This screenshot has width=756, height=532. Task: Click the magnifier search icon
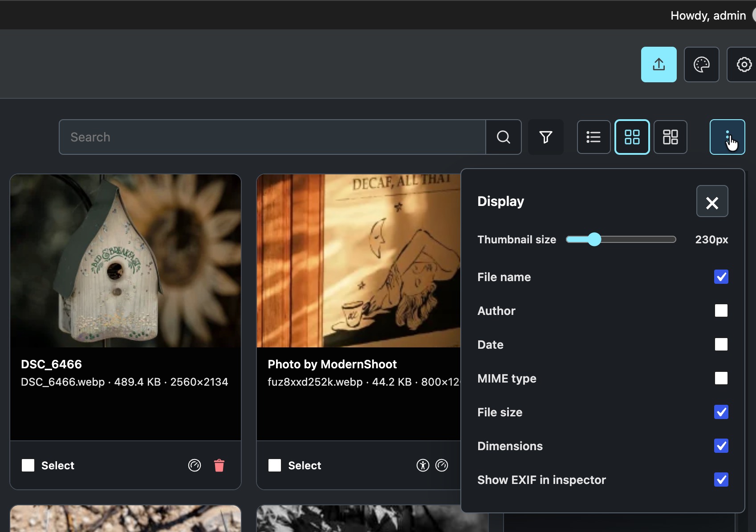pyautogui.click(x=504, y=137)
